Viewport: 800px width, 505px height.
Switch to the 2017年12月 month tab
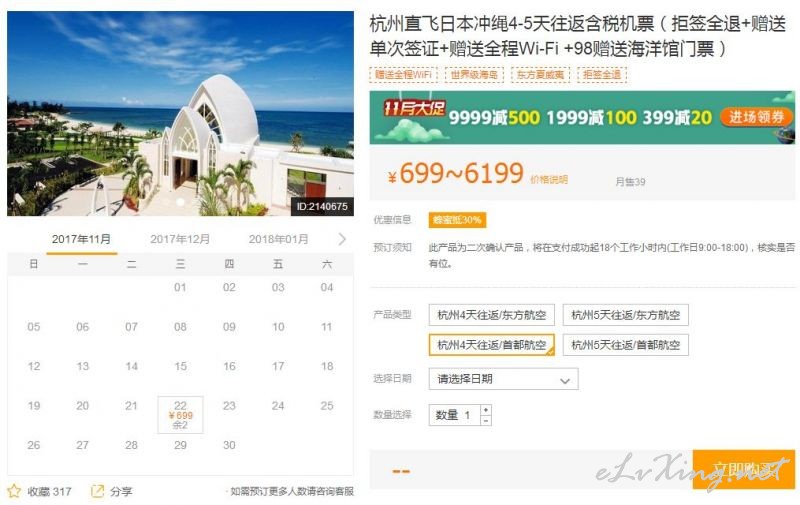click(180, 239)
